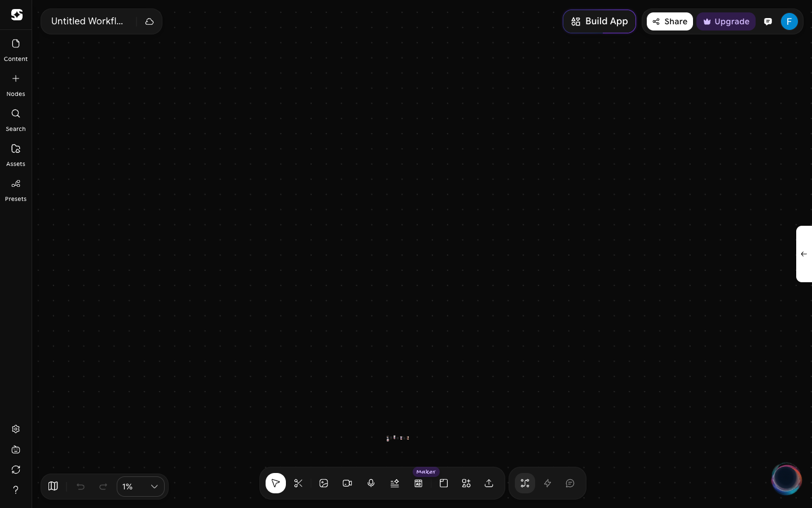Add a text generation node
Image resolution: width=812 pixels, height=508 pixels.
[x=395, y=483]
